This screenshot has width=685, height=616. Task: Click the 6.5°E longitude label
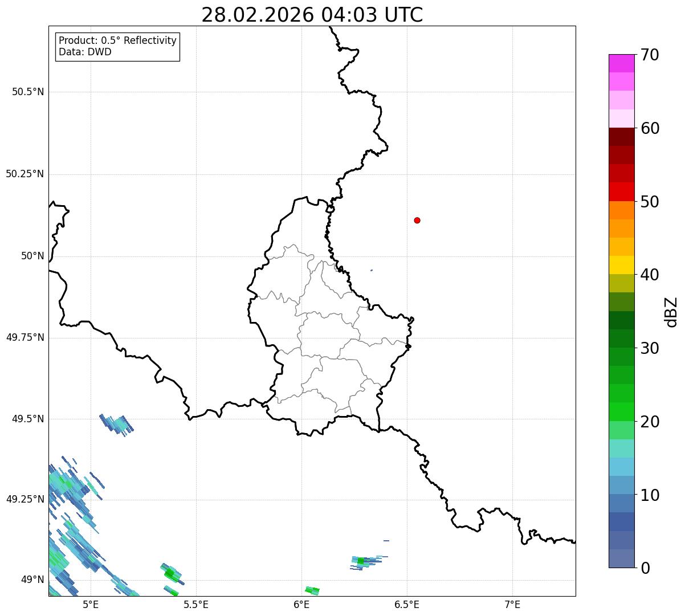point(407,604)
